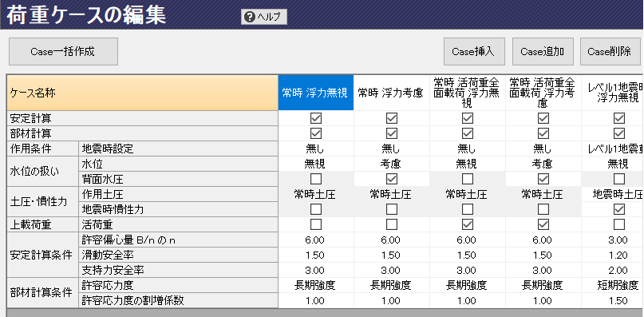This screenshot has height=317, width=644.
Task: Edit 滑動安全率 1.50 for 常時 浮力考慮
Action: click(391, 256)
